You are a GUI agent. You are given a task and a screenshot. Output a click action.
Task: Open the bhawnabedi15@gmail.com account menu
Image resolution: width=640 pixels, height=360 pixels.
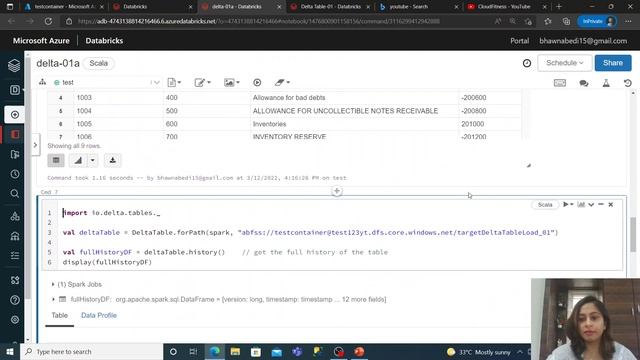point(583,41)
